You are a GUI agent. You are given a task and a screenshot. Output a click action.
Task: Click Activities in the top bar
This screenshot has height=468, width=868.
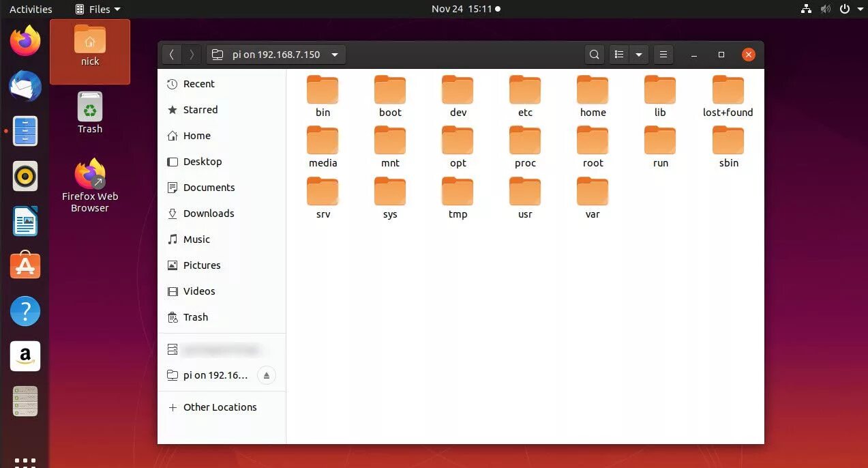point(31,9)
